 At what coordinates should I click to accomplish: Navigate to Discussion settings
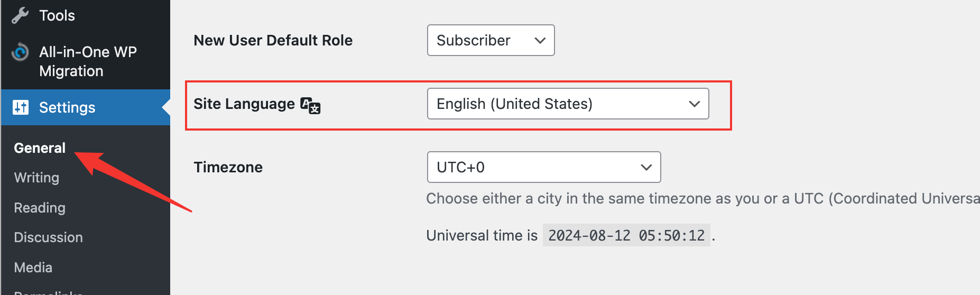pyautogui.click(x=48, y=237)
